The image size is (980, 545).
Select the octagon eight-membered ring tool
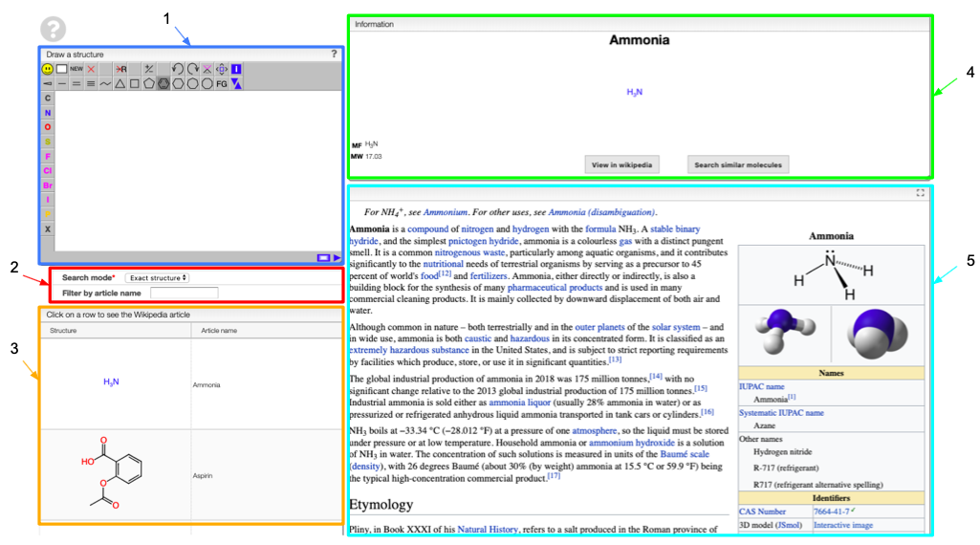click(207, 84)
